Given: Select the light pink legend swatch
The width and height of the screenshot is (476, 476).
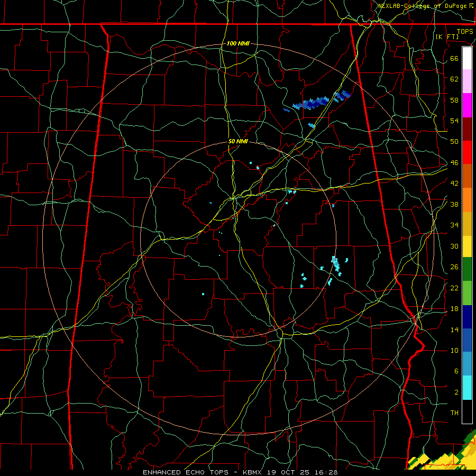Looking at the screenshot, I should pyautogui.click(x=467, y=81).
